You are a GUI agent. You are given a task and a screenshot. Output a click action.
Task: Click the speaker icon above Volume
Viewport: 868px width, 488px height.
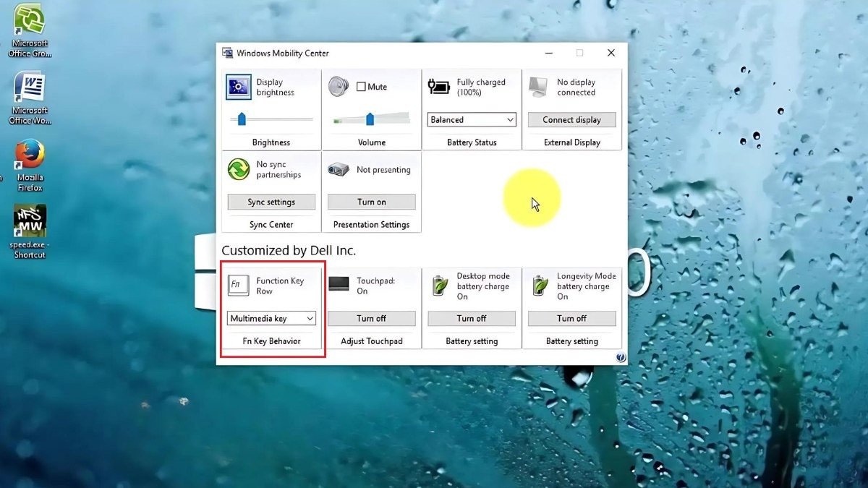click(x=337, y=87)
